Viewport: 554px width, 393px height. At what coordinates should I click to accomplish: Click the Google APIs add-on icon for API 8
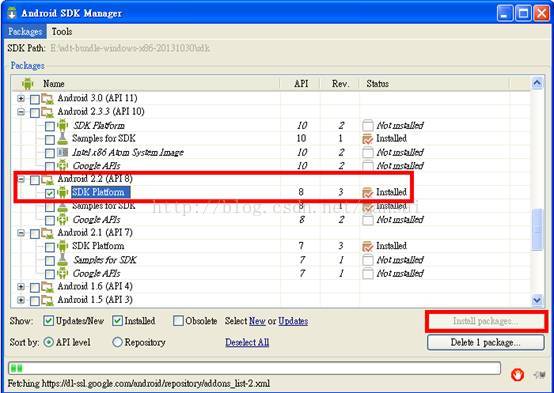click(62, 220)
